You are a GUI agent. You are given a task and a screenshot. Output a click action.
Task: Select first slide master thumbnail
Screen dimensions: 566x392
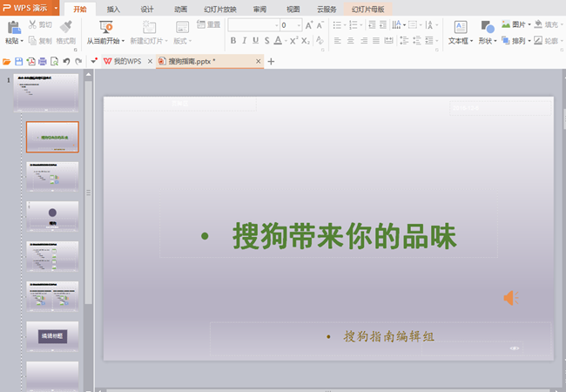point(46,92)
